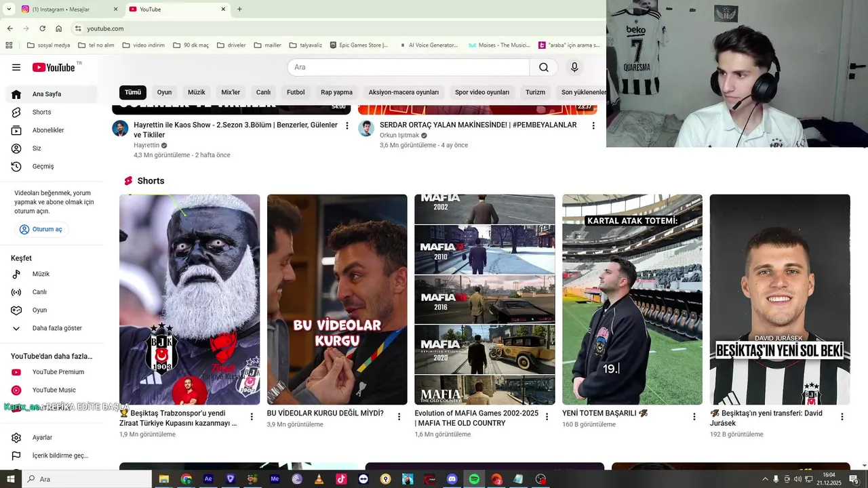Select the Müzik filter chip
The width and height of the screenshot is (868, 488).
[x=197, y=92]
